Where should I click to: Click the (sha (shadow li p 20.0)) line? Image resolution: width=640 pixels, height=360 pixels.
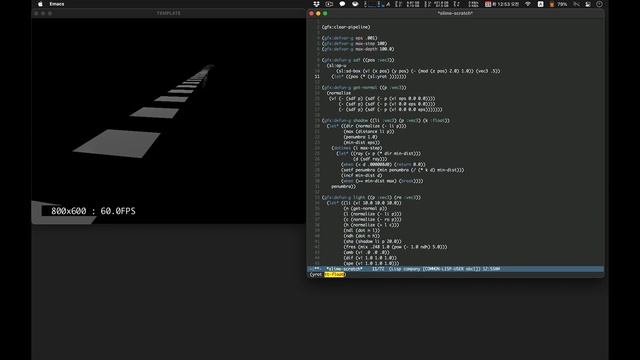click(x=373, y=242)
